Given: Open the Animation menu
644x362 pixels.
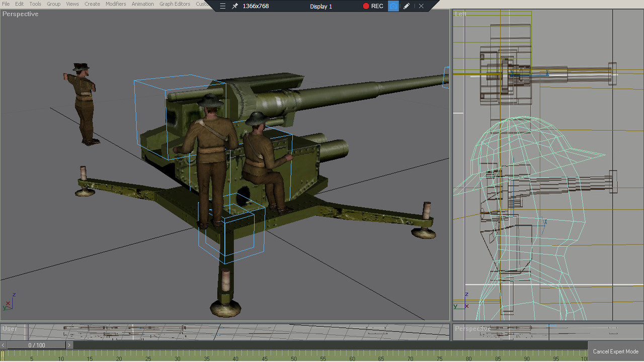Looking at the screenshot, I should coord(142,4).
